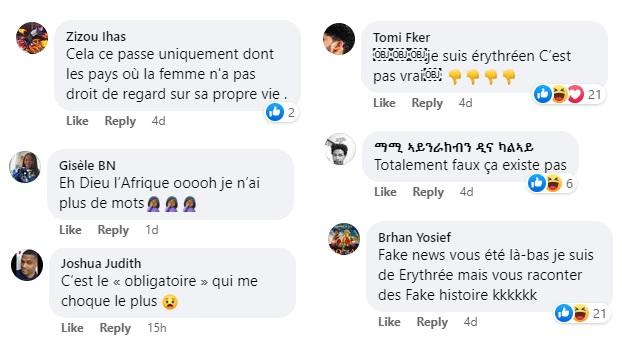Click the heart reaction icon on Tomi Fker's comment
The image size is (622, 363).
[x=575, y=94]
